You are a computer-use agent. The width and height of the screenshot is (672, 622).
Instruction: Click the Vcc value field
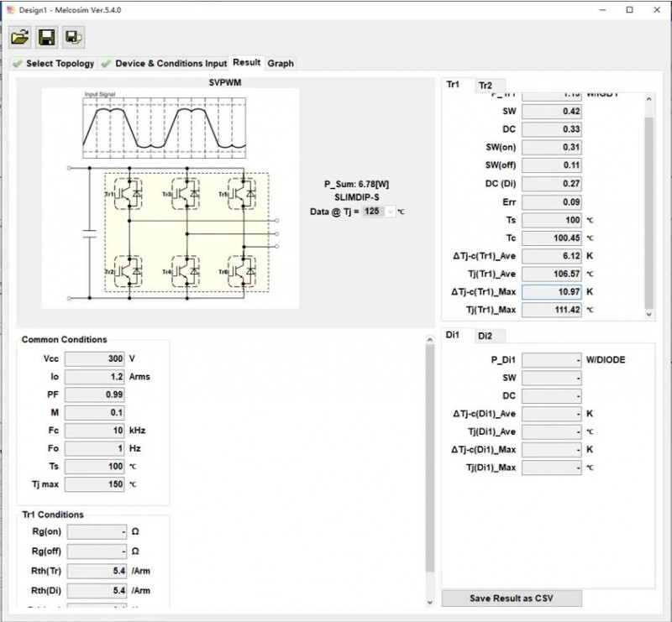click(94, 358)
